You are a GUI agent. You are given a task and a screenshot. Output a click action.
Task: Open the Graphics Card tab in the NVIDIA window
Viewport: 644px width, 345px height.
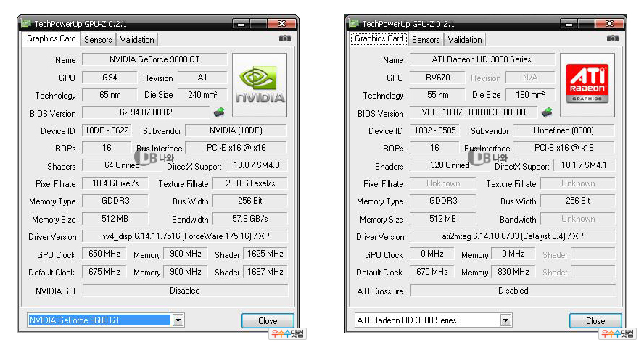(51, 38)
